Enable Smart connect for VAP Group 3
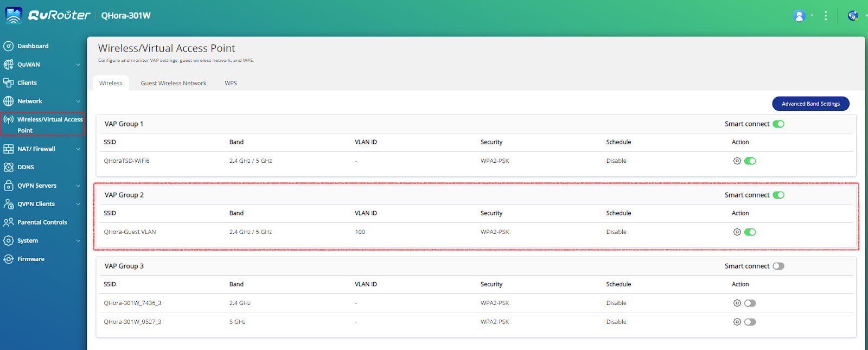Screen dimensions: 868x350 (x=778, y=266)
